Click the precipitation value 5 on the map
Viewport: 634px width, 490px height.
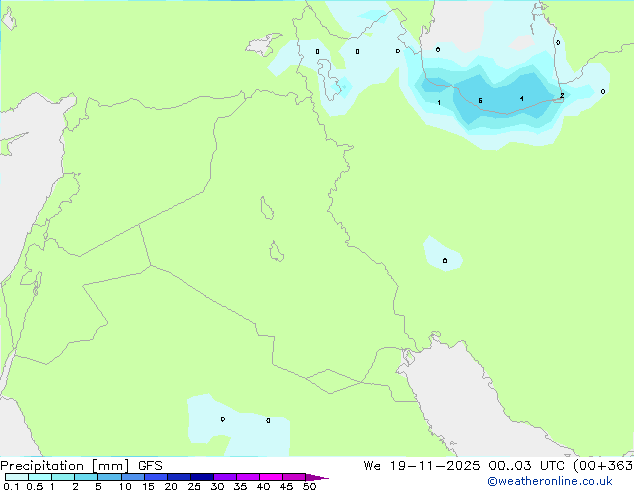click(x=480, y=101)
